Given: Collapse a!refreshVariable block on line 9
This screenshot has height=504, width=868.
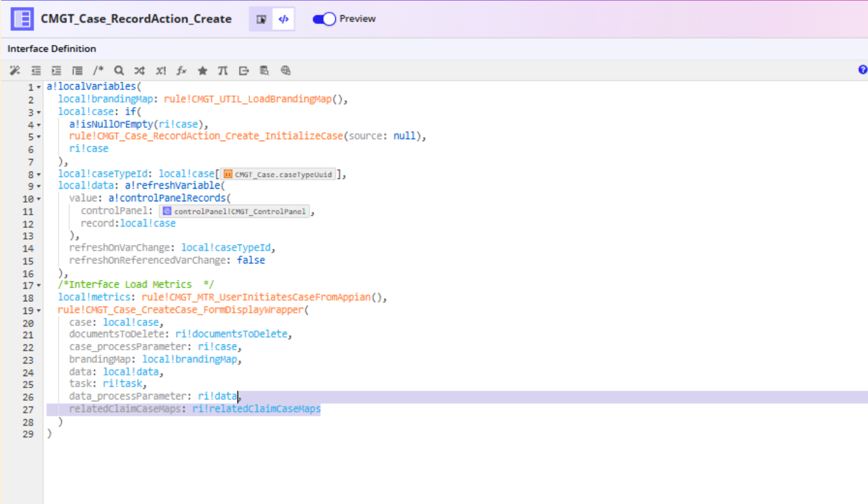Looking at the screenshot, I should [39, 186].
